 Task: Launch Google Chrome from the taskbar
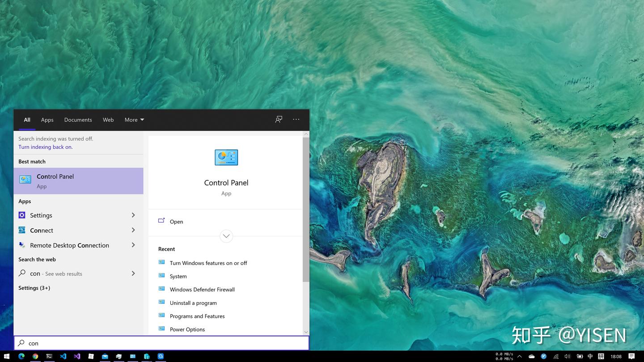click(x=35, y=356)
